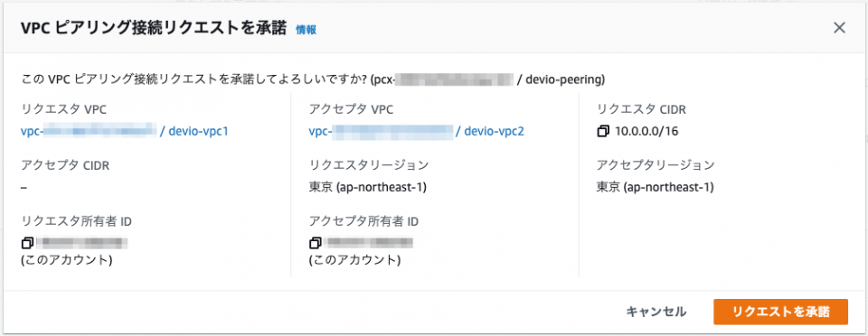Copy the requester CIDR 10.0.0.0/16 via copy icon

603,132
